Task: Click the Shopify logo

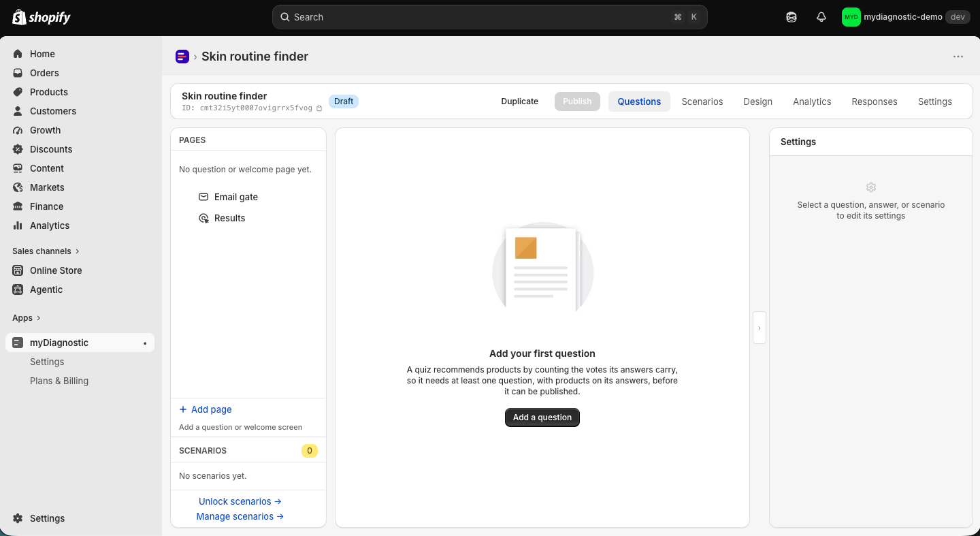Action: pyautogui.click(x=42, y=17)
